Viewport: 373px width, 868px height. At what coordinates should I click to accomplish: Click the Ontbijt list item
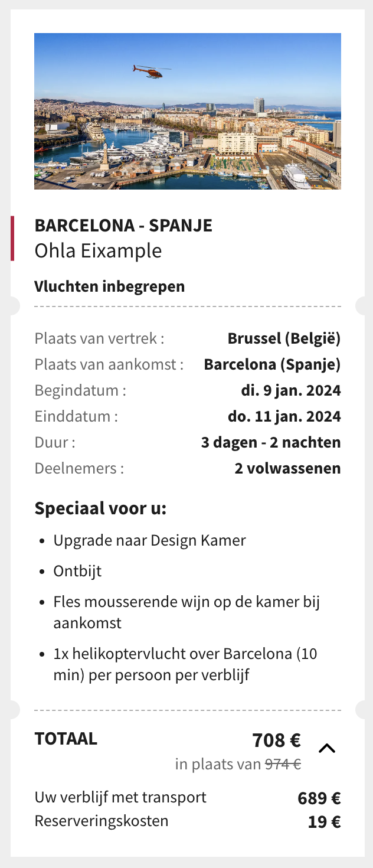coord(78,572)
